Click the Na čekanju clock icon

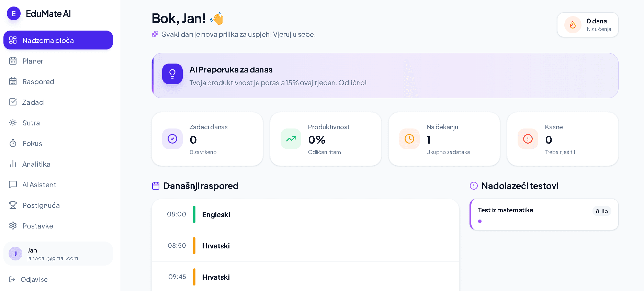pyautogui.click(x=409, y=139)
